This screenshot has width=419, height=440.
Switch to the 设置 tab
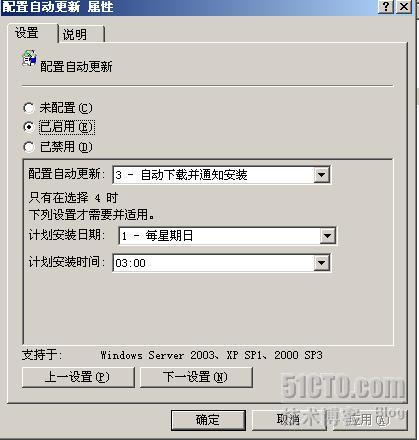pyautogui.click(x=33, y=33)
